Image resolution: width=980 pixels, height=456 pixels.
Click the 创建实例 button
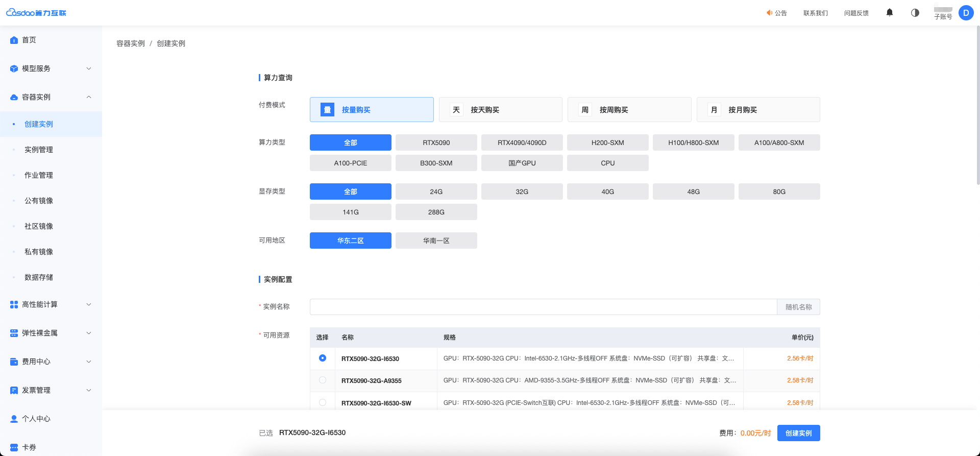(x=799, y=433)
